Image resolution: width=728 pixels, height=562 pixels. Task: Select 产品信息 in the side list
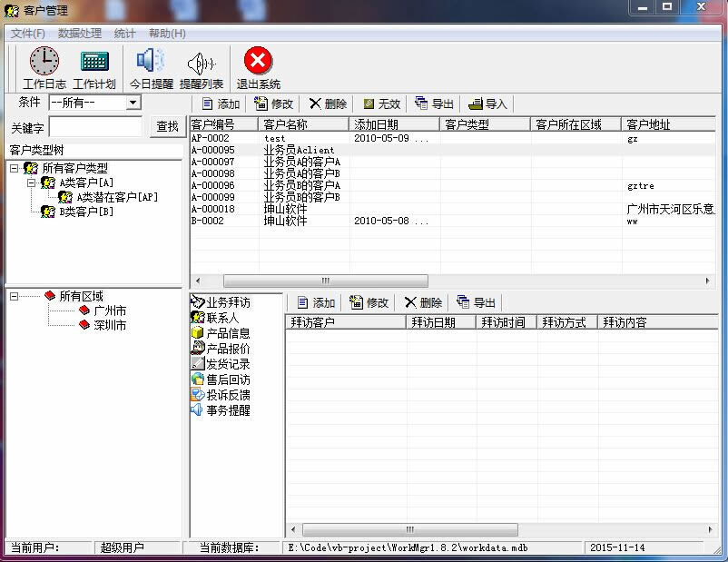point(227,333)
